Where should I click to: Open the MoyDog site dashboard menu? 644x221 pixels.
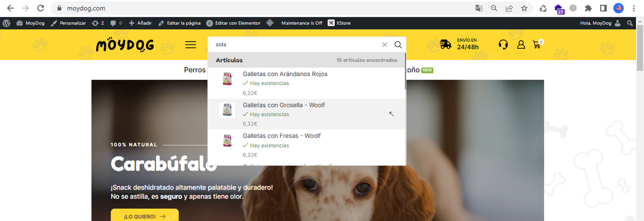click(x=31, y=23)
